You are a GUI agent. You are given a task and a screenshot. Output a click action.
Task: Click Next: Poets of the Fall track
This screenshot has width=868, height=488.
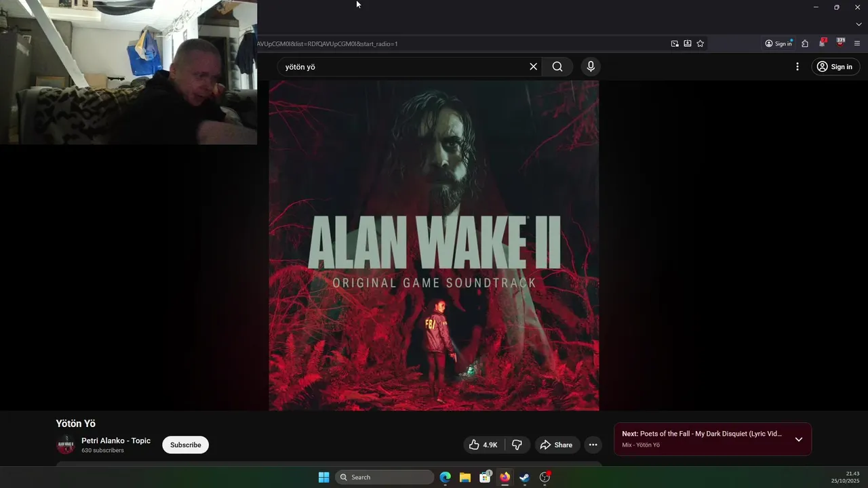tap(702, 434)
